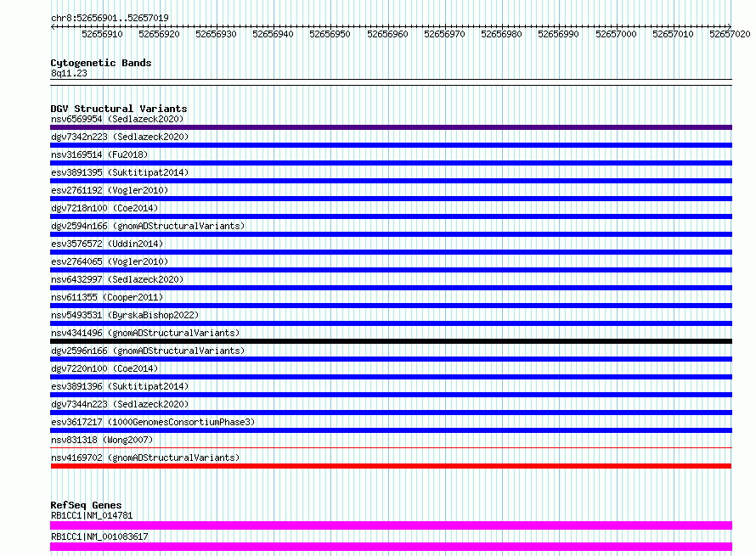Viewport: 756px width, 556px height.
Task: Open esv3617217 (1000GenomesConsortiumPhase3) label
Action: [153, 422]
